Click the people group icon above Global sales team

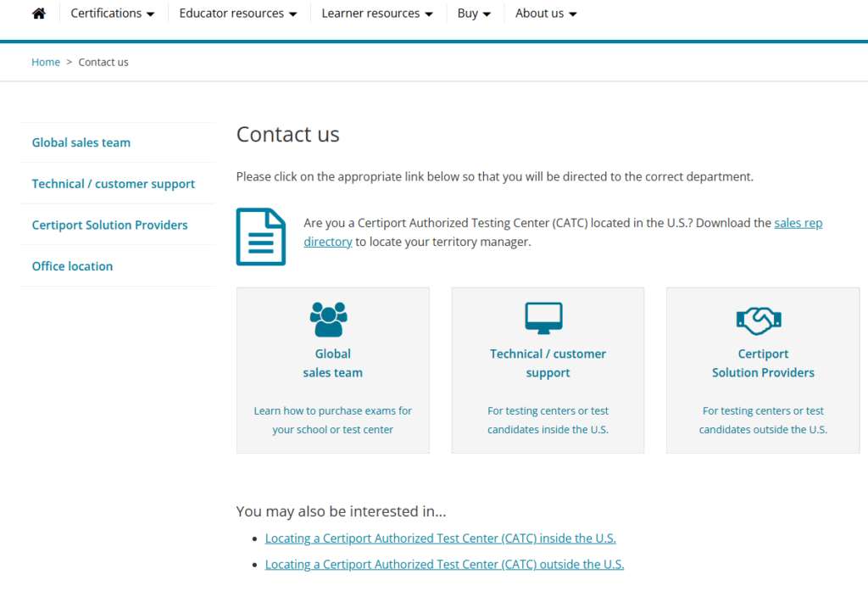(329, 319)
